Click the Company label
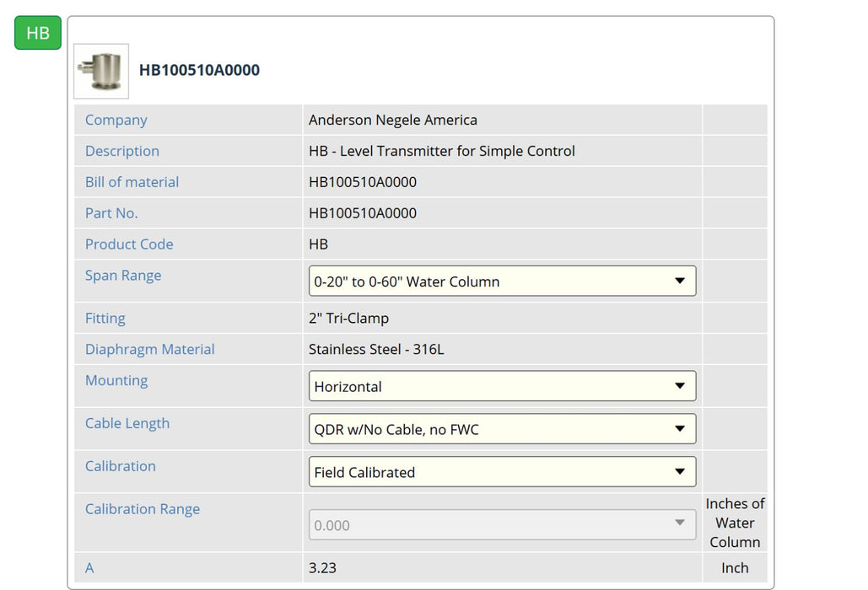This screenshot has height=590, width=868. pyautogui.click(x=116, y=120)
